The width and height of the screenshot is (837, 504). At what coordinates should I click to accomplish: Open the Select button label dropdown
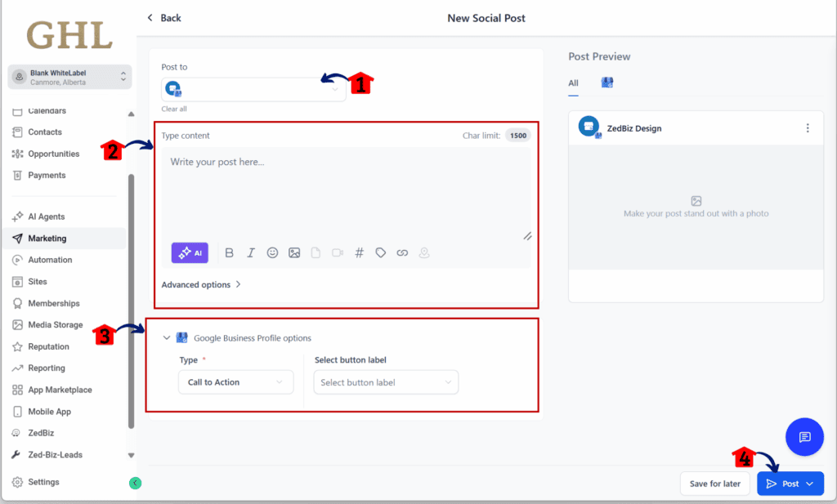[x=385, y=381]
